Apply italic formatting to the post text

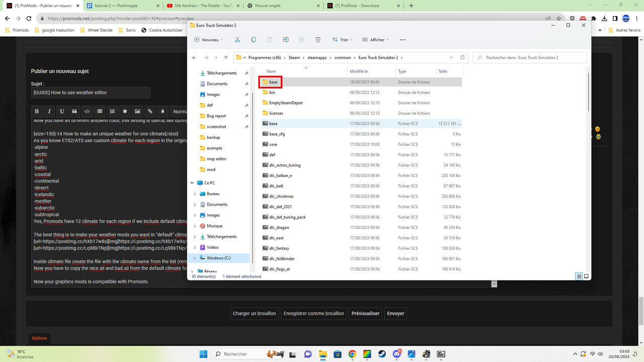[x=49, y=111]
